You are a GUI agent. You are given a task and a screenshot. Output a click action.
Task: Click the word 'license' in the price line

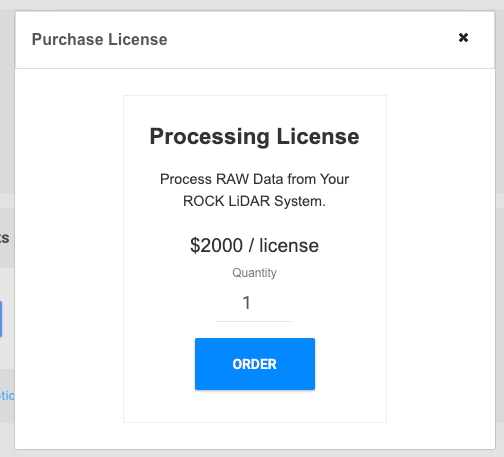289,246
